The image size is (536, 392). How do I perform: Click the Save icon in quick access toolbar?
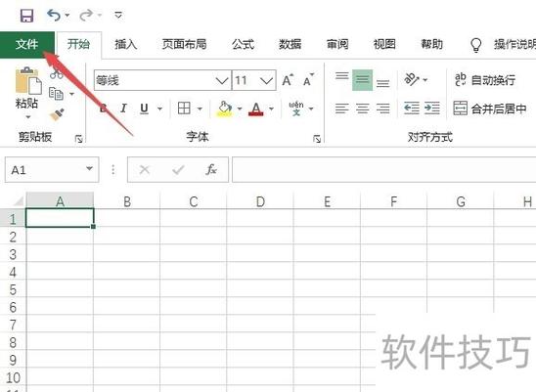[26, 16]
